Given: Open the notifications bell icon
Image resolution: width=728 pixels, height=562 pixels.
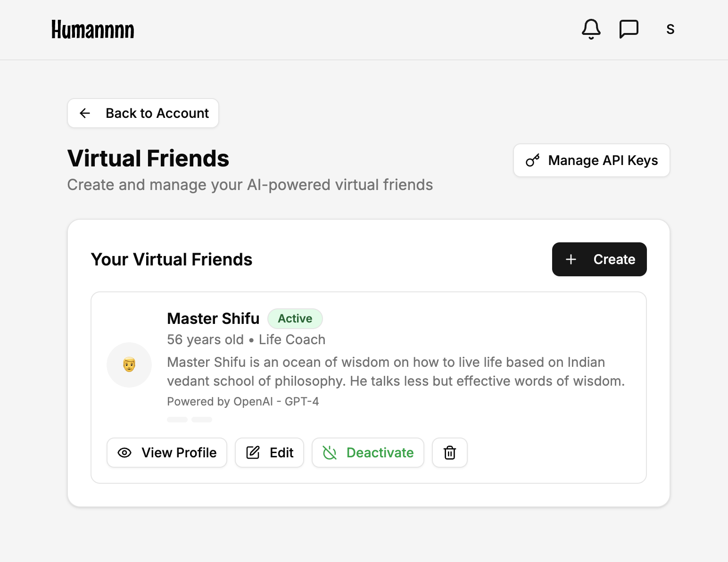Looking at the screenshot, I should click(591, 29).
